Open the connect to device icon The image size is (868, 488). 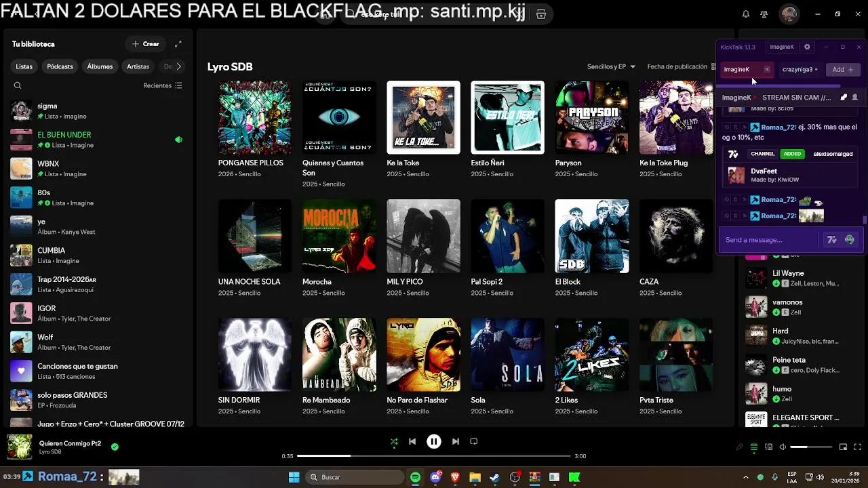768,447
